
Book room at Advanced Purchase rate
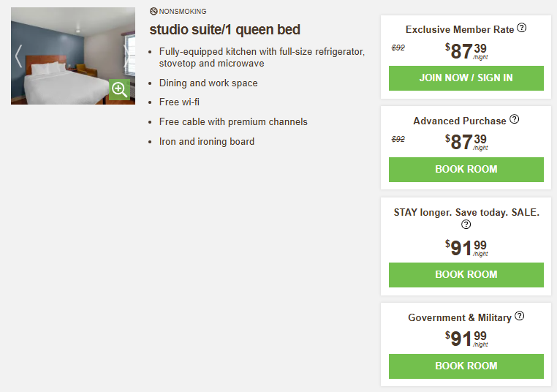466,170
